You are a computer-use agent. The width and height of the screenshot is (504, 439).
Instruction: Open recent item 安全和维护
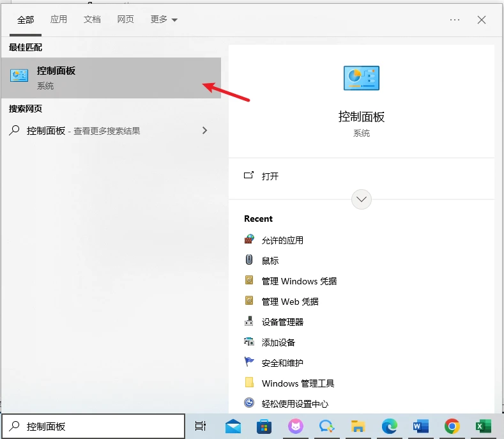tap(282, 363)
